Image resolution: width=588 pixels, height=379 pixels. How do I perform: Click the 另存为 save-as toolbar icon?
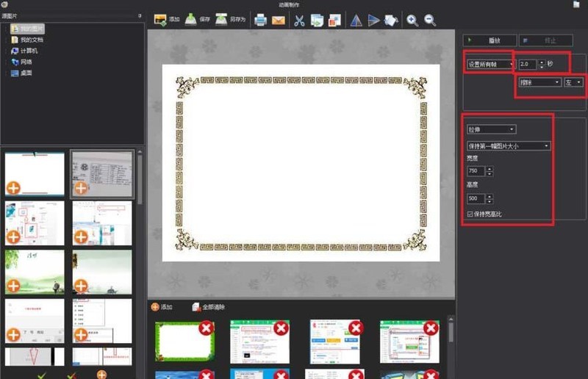[221, 20]
